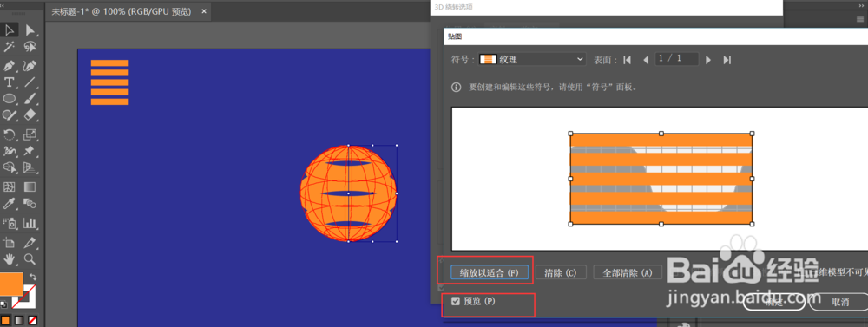This screenshot has height=327, width=868.
Task: Select the Mesh tool
Action: (9, 187)
